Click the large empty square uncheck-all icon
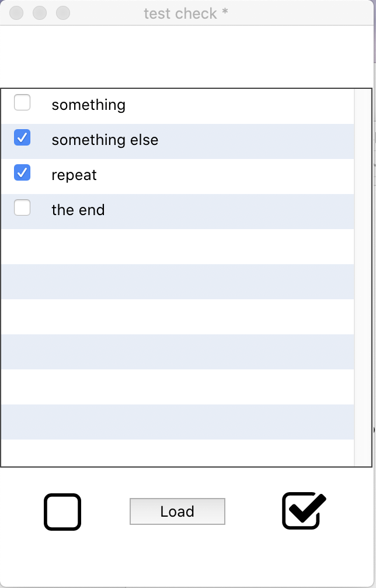This screenshot has height=588, width=376. pyautogui.click(x=62, y=512)
